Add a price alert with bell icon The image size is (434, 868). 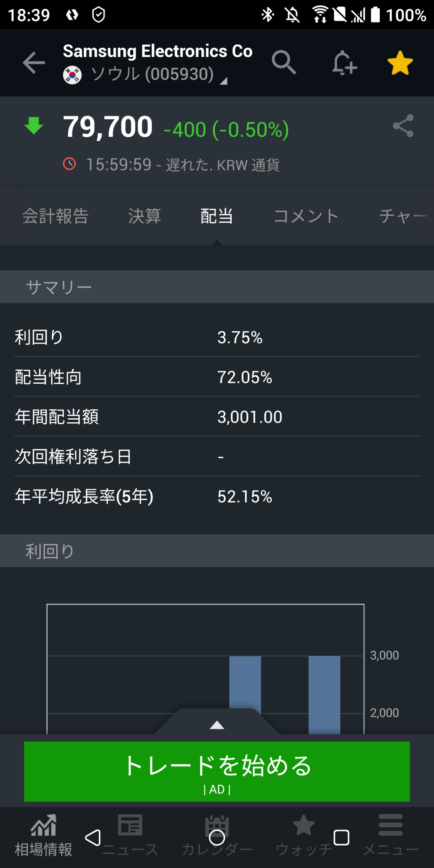tap(344, 63)
